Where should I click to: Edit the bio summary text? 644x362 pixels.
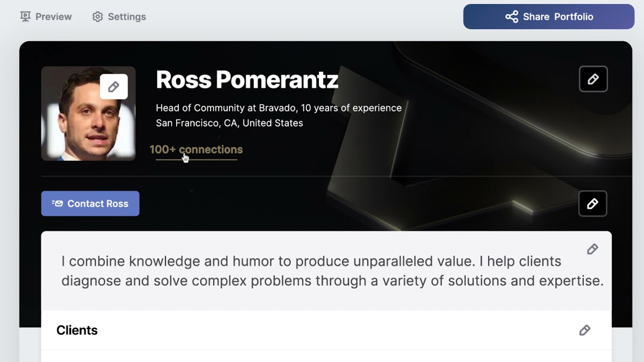click(x=593, y=249)
